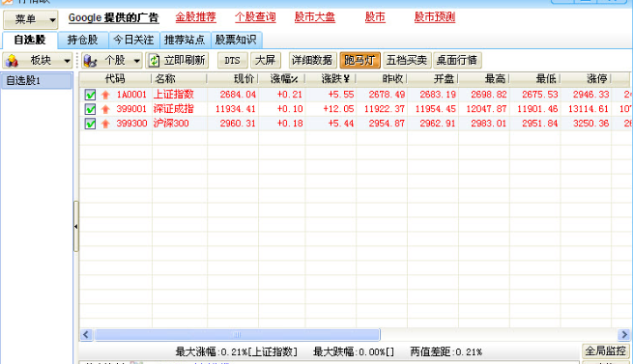Click the 详细数据 button
Image resolution: width=633 pixels, height=364 pixels.
312,61
